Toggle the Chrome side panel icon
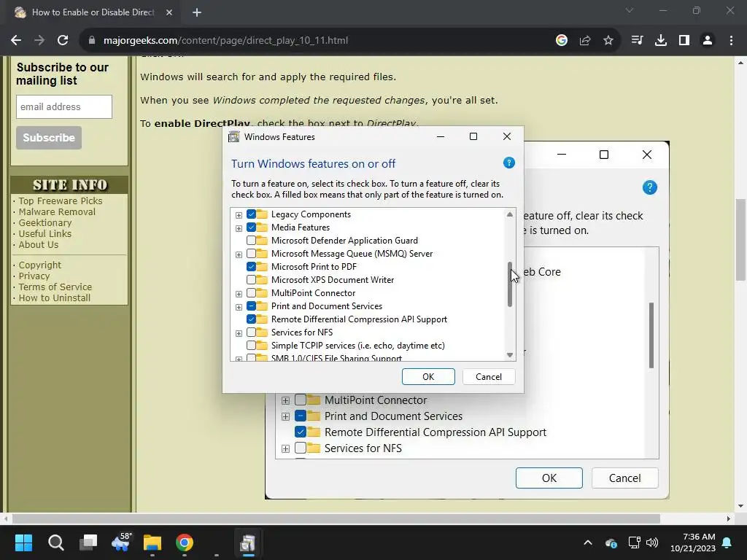The image size is (747, 560). [684, 41]
